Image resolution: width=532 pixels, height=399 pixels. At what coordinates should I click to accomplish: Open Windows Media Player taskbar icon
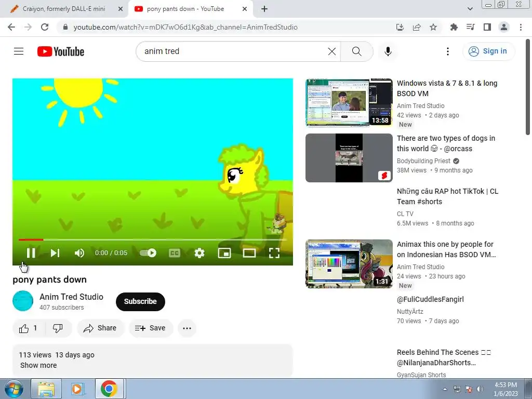(x=78, y=389)
